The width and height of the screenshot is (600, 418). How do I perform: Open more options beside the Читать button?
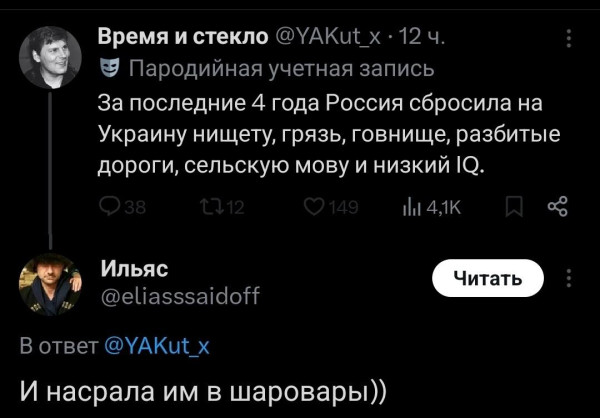[x=569, y=278]
